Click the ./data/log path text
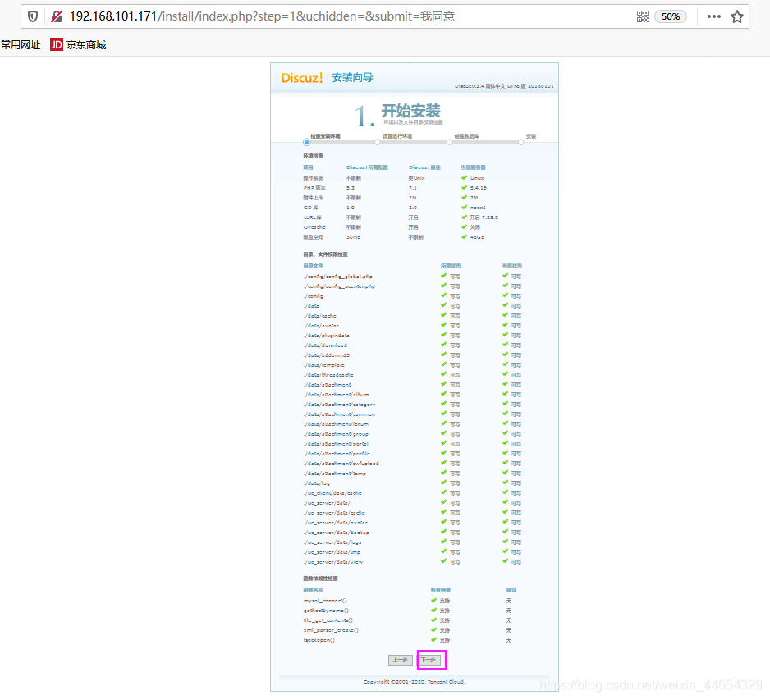Viewport: 770px width, 700px height. (317, 483)
